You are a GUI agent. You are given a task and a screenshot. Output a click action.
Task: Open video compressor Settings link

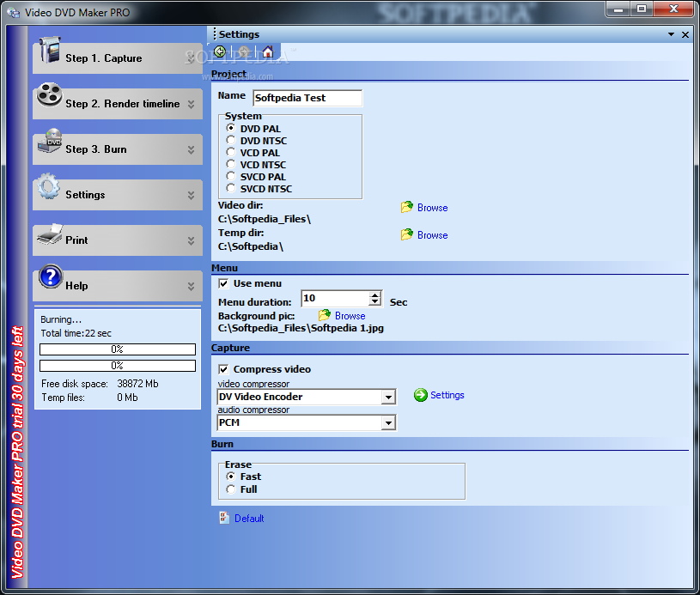(x=447, y=395)
